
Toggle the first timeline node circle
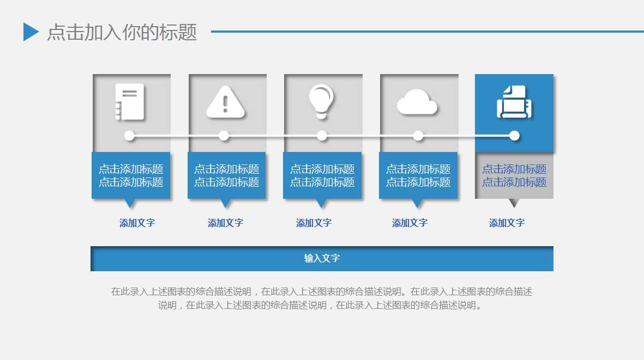coord(130,135)
